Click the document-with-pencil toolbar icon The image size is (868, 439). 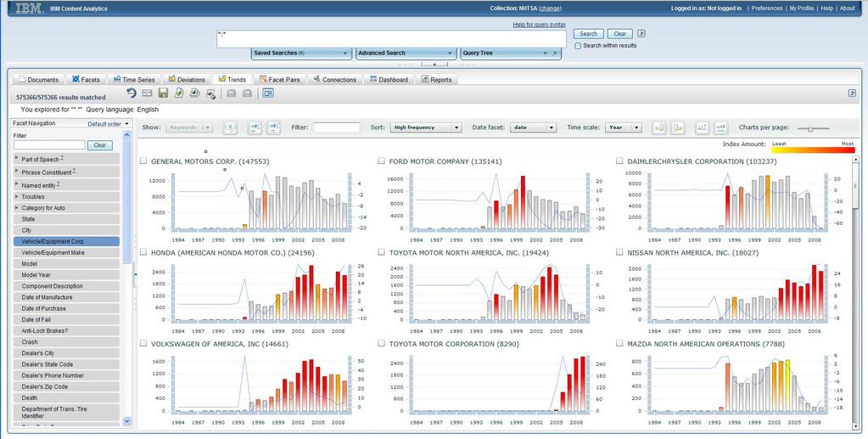pyautogui.click(x=179, y=93)
